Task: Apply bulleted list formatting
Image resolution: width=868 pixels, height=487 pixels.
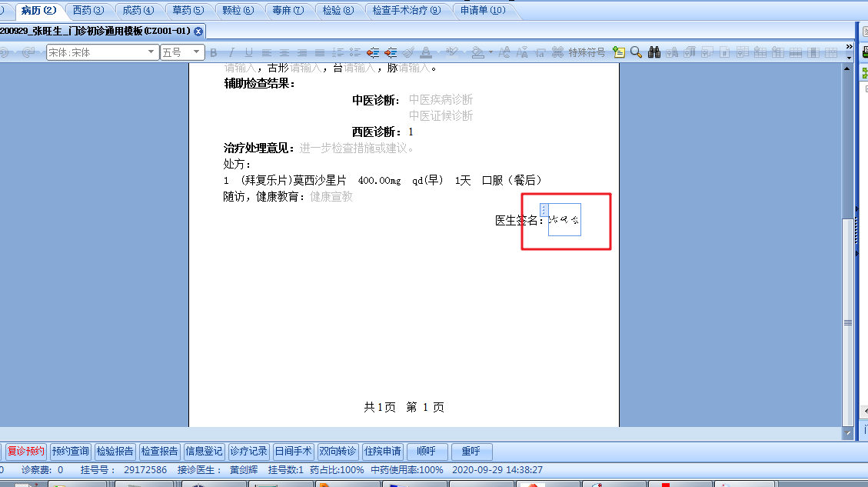Action: coord(355,52)
